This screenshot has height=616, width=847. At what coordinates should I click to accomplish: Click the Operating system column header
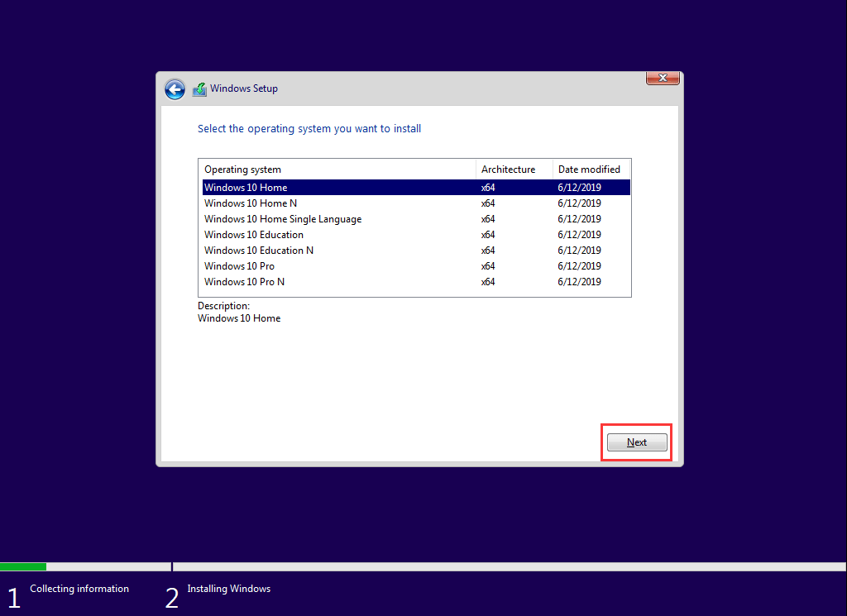242,170
